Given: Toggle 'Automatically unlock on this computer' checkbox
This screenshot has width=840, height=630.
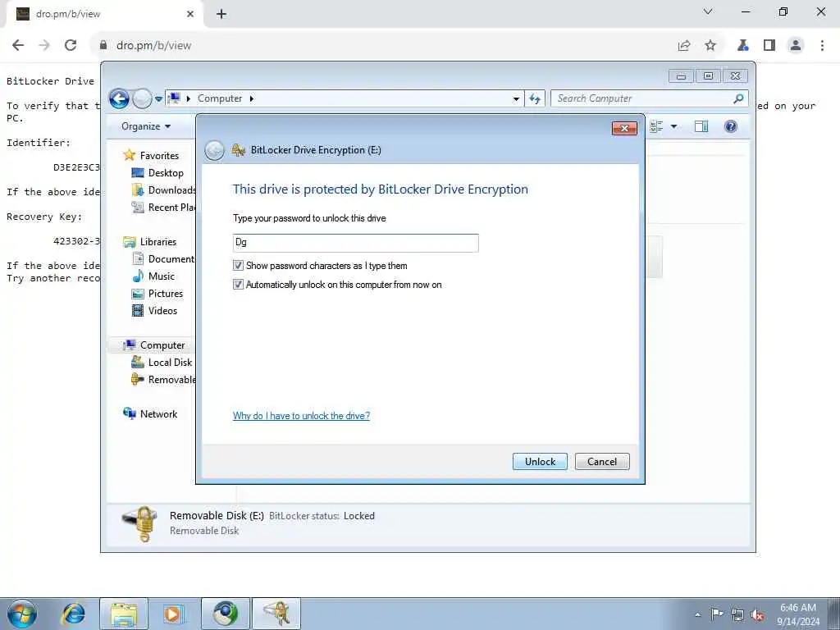Looking at the screenshot, I should [238, 285].
